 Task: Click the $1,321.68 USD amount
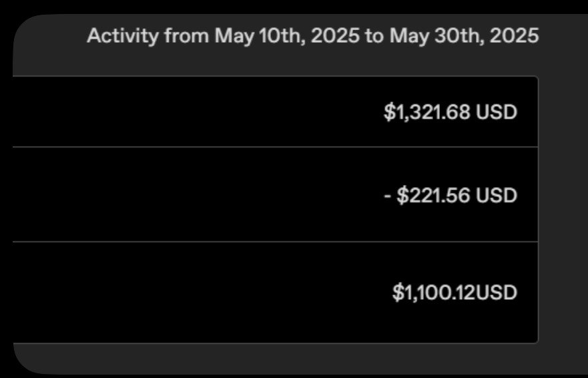tap(451, 112)
